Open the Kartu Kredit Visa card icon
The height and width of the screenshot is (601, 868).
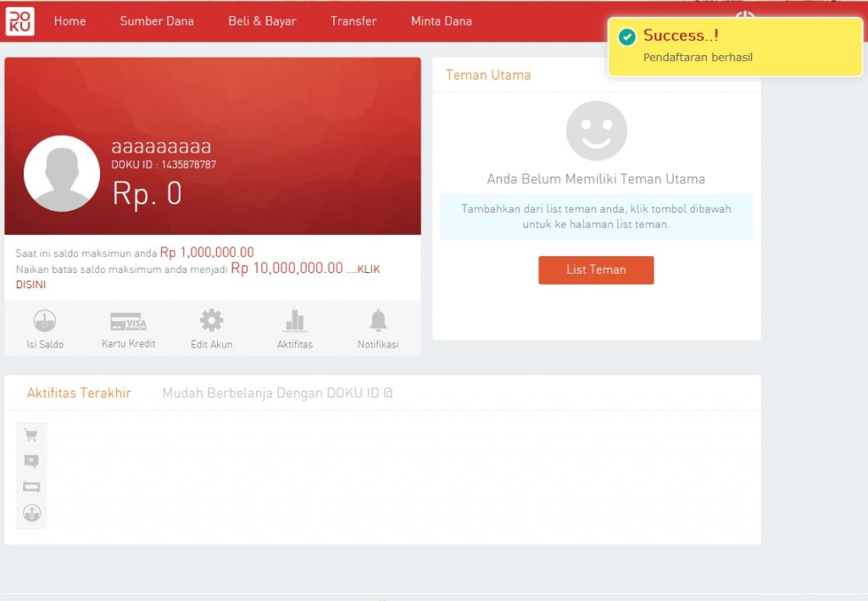(129, 321)
